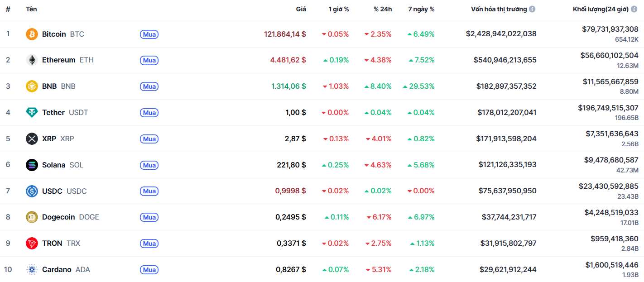Viewport: 644px width, 282px height.
Task: Sort by Vốn hóa thị trường header
Action: coord(499,9)
